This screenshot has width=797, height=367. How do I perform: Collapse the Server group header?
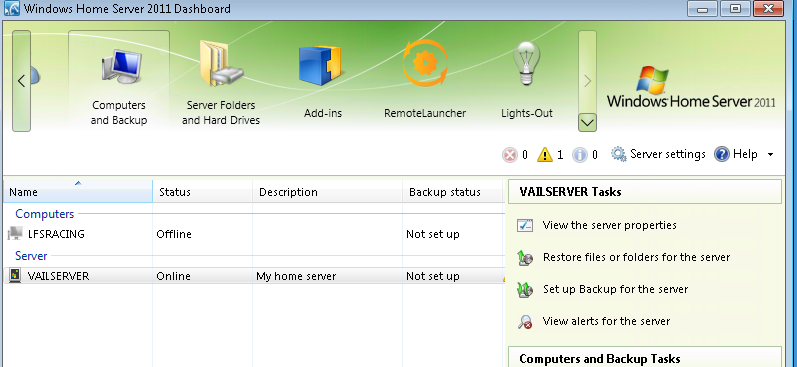(31, 256)
